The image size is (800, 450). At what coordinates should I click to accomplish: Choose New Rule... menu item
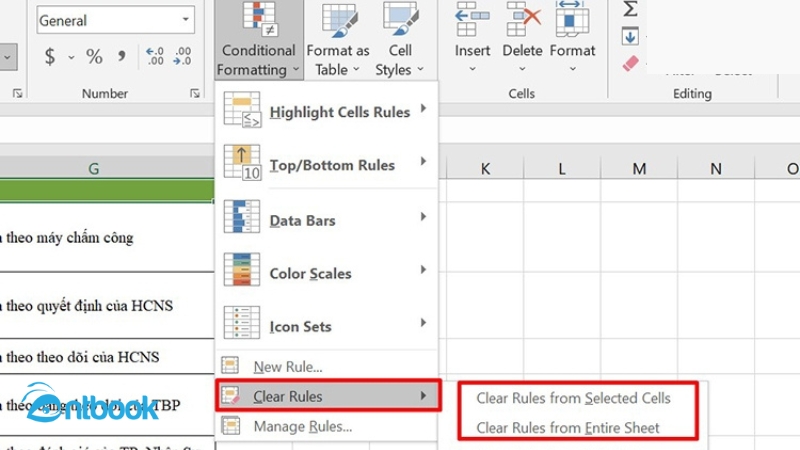(327, 366)
